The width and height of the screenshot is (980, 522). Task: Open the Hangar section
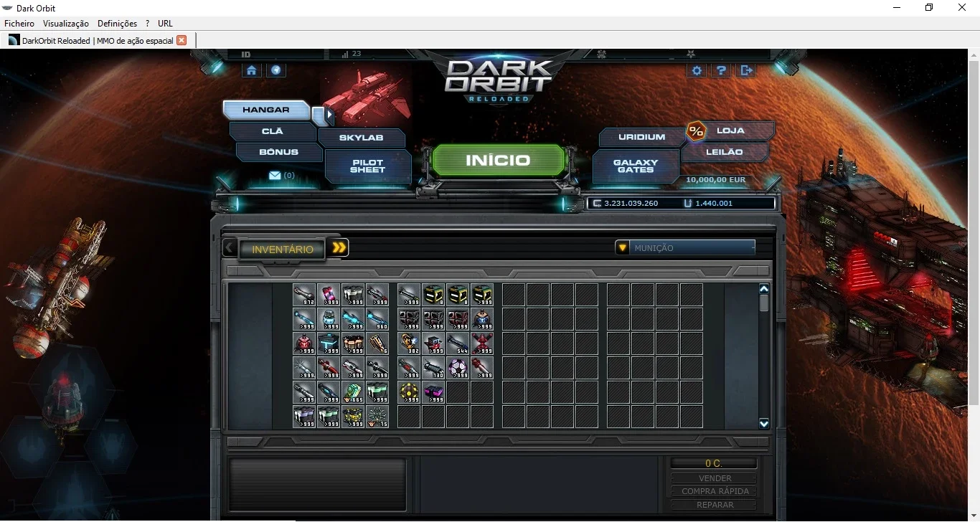266,110
